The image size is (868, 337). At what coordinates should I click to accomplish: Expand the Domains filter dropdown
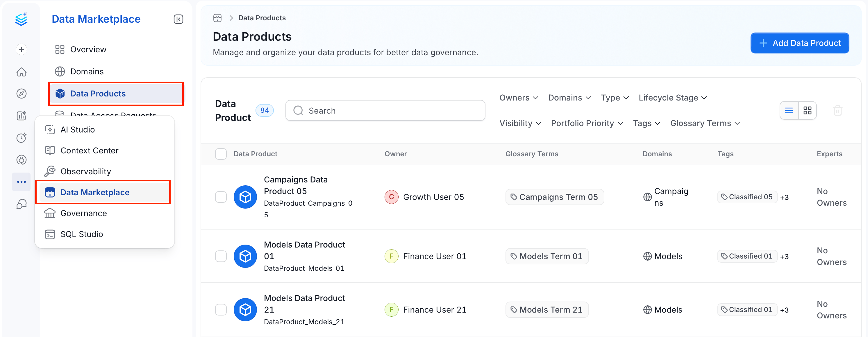(569, 98)
